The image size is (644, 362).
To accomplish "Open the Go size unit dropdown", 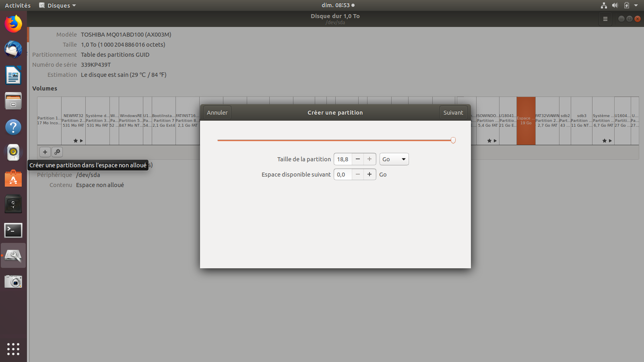I will coord(394,159).
